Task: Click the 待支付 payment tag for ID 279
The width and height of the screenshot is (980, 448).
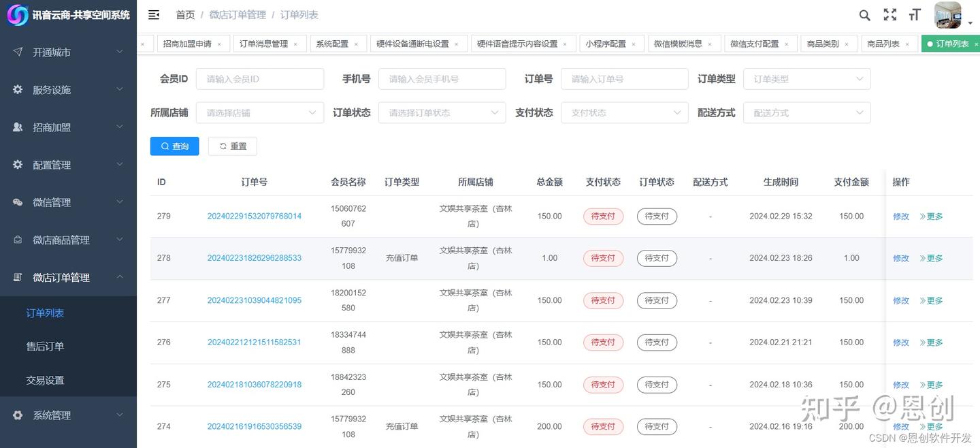Action: coord(603,217)
